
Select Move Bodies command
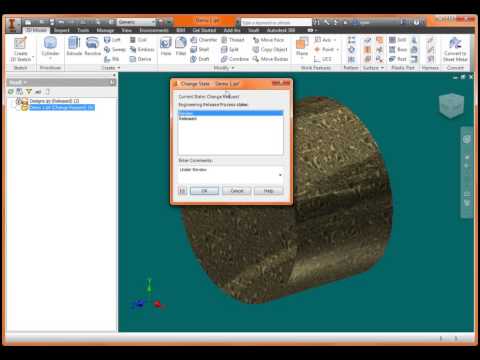pyautogui.click(x=270, y=59)
